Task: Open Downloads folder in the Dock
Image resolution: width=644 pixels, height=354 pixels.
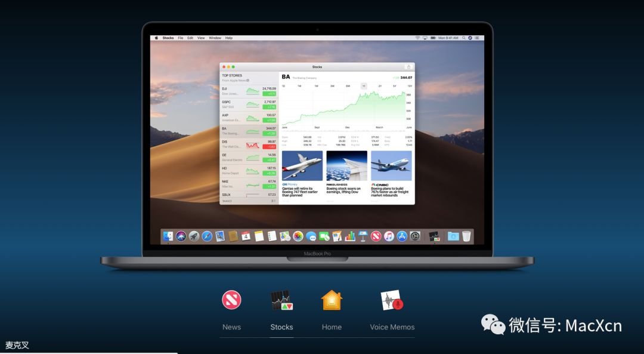Action: tap(453, 236)
